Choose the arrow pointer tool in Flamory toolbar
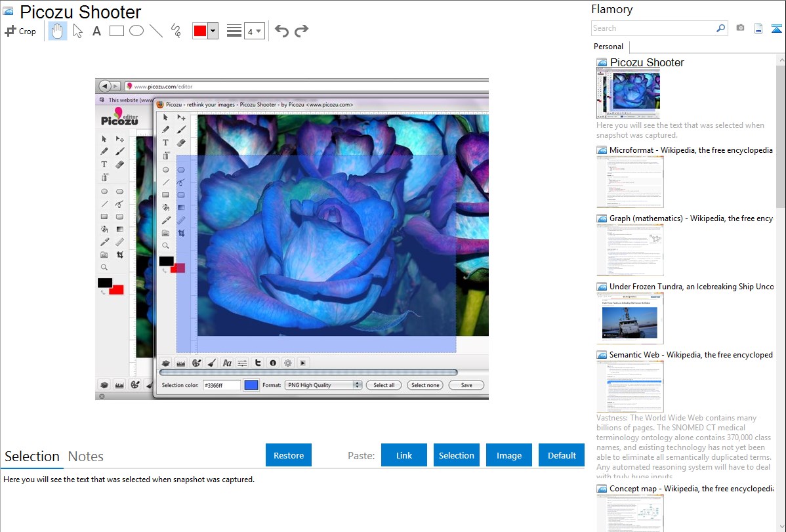Image resolution: width=786 pixels, height=532 pixels. 77,31
